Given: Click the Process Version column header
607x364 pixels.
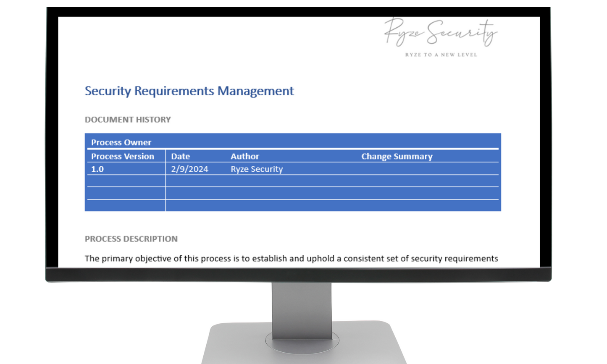Looking at the screenshot, I should click(123, 156).
